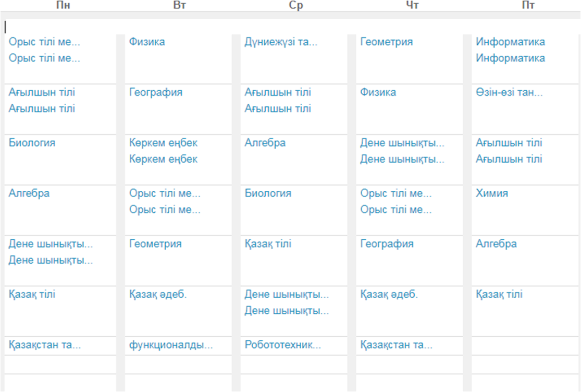Click География in Thursday column
This screenshot has height=392, width=581.
(x=387, y=244)
